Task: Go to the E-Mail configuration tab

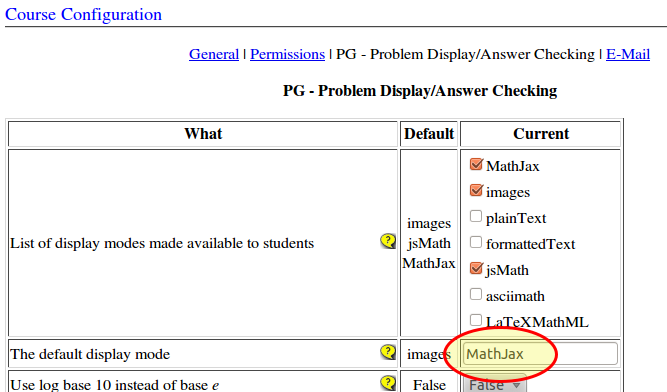Action: (628, 54)
